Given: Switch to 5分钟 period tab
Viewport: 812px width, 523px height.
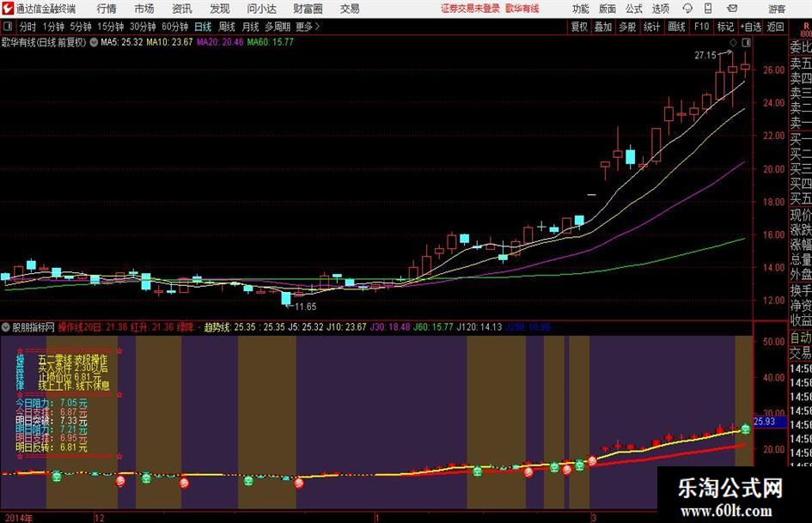Looking at the screenshot, I should pos(80,27).
